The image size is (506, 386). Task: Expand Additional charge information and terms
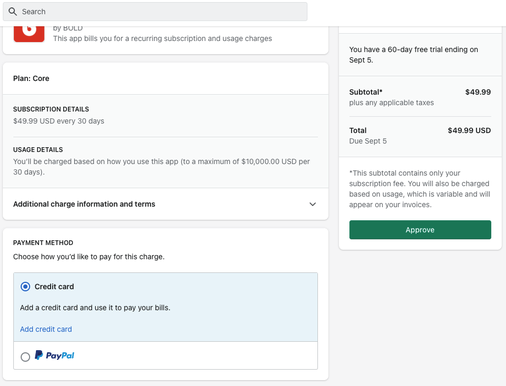click(x=165, y=204)
